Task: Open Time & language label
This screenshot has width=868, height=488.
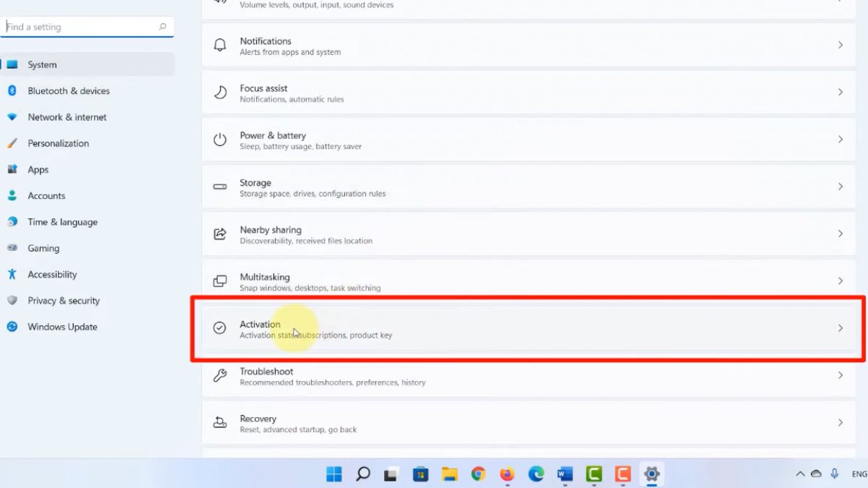Action: coord(62,222)
